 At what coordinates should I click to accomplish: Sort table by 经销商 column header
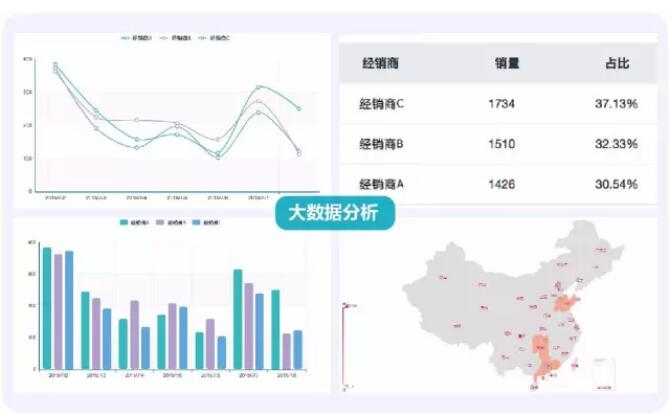tap(379, 63)
